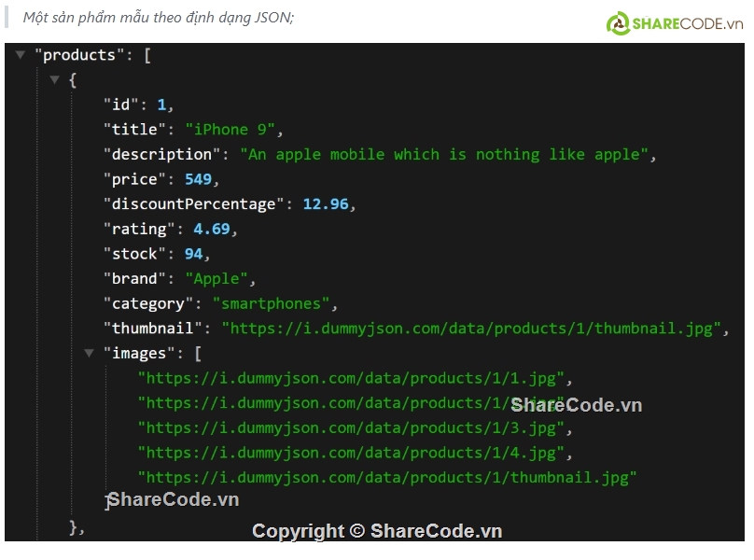
Task: Click the "price" key
Action: pos(134,179)
